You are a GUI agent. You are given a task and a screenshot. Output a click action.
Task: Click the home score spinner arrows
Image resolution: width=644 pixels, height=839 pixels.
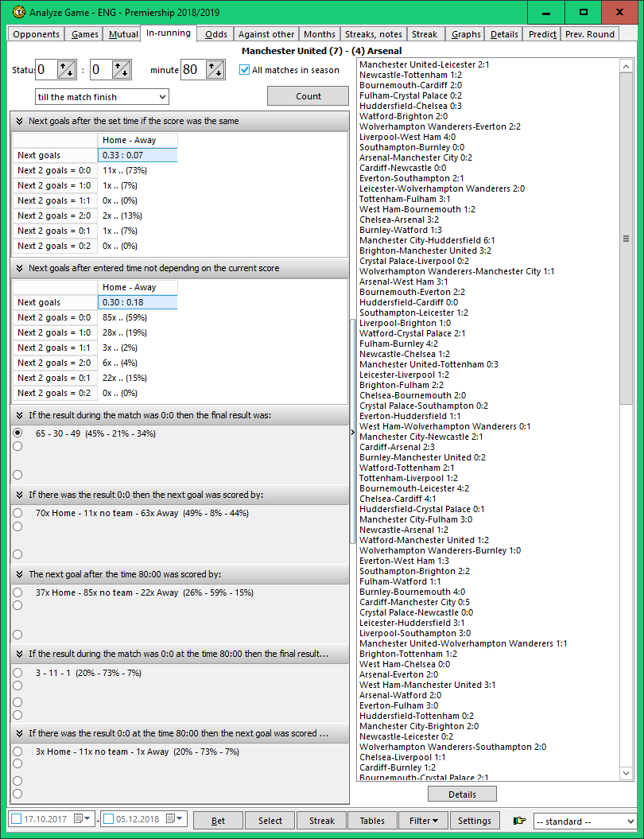[x=67, y=70]
